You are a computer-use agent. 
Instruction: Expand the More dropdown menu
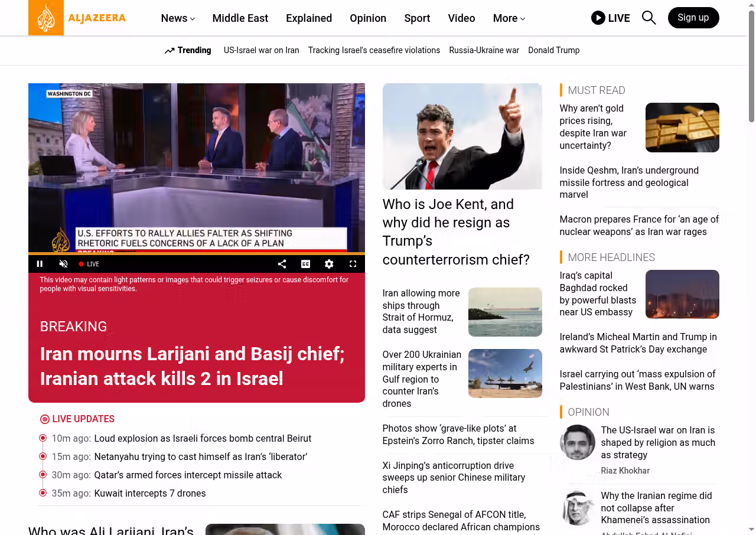[509, 18]
